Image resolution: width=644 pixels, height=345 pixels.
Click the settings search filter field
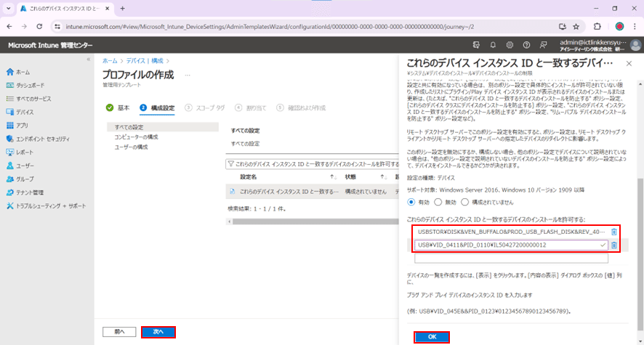click(313, 164)
